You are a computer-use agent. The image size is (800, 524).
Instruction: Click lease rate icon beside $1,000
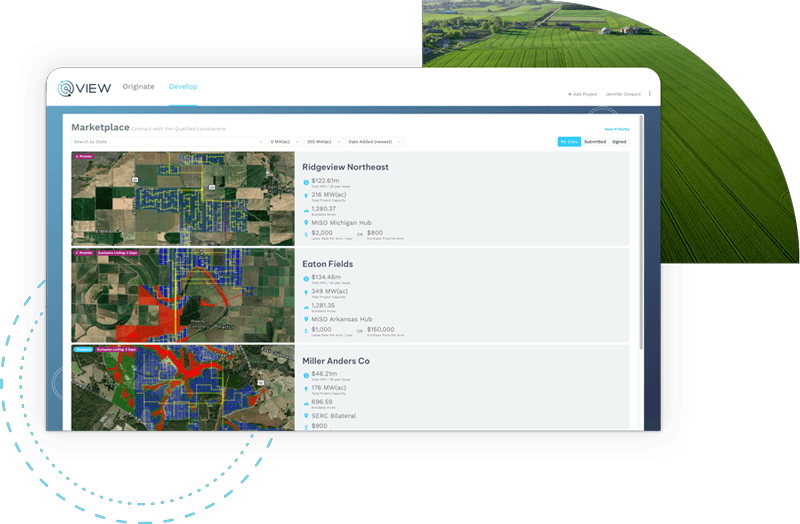(306, 331)
